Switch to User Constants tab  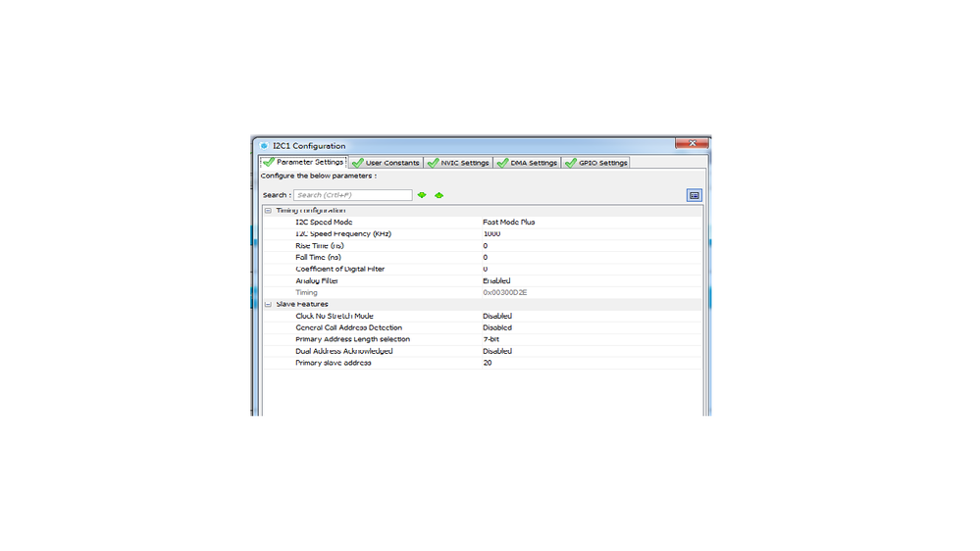pyautogui.click(x=386, y=163)
